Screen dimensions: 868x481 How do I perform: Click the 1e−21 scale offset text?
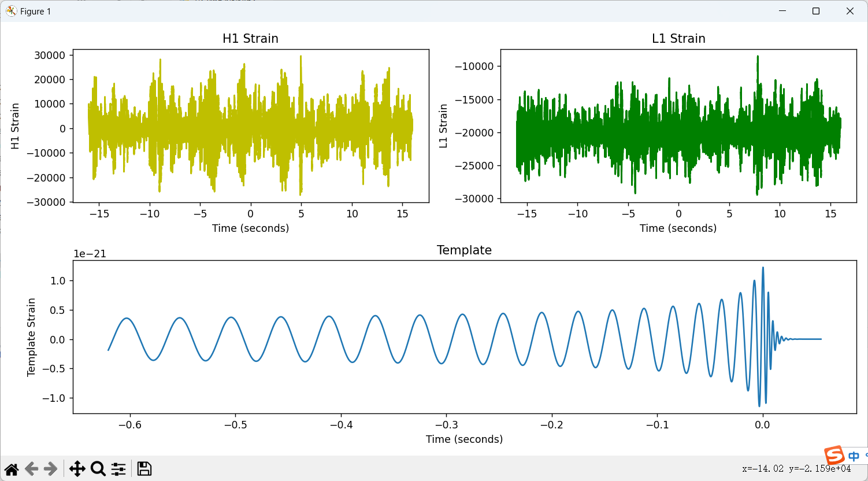point(90,254)
